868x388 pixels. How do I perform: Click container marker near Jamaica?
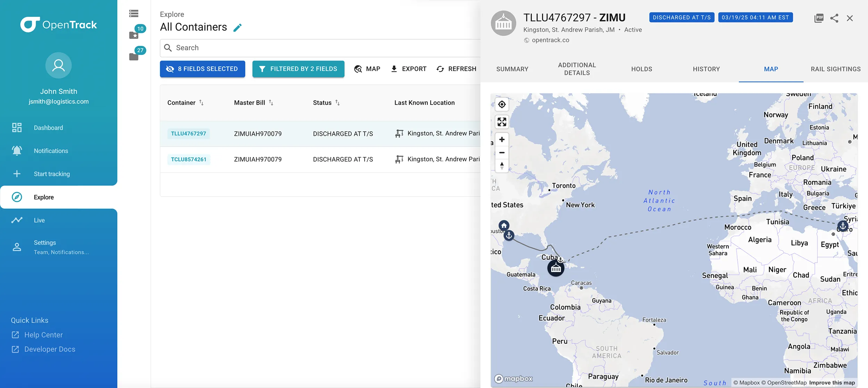556,268
